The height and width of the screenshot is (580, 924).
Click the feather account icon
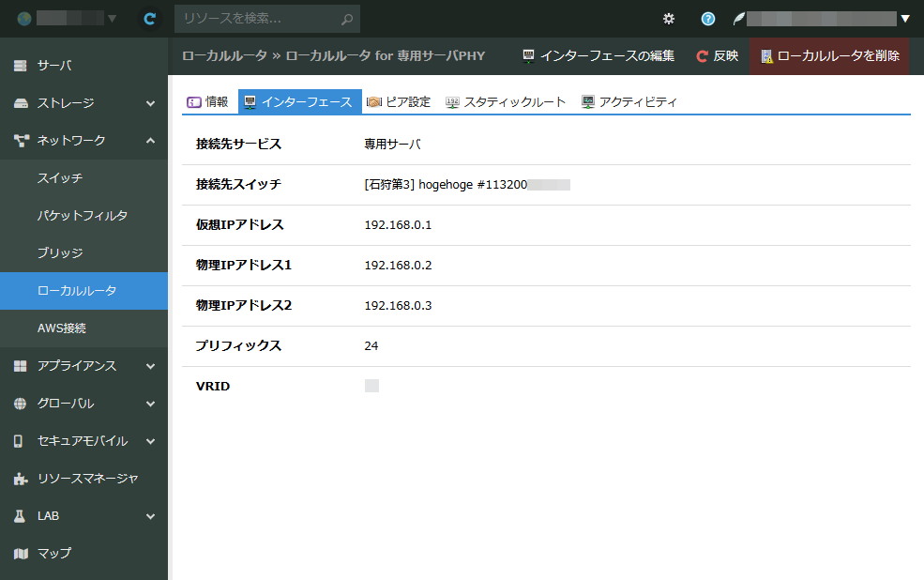(738, 19)
